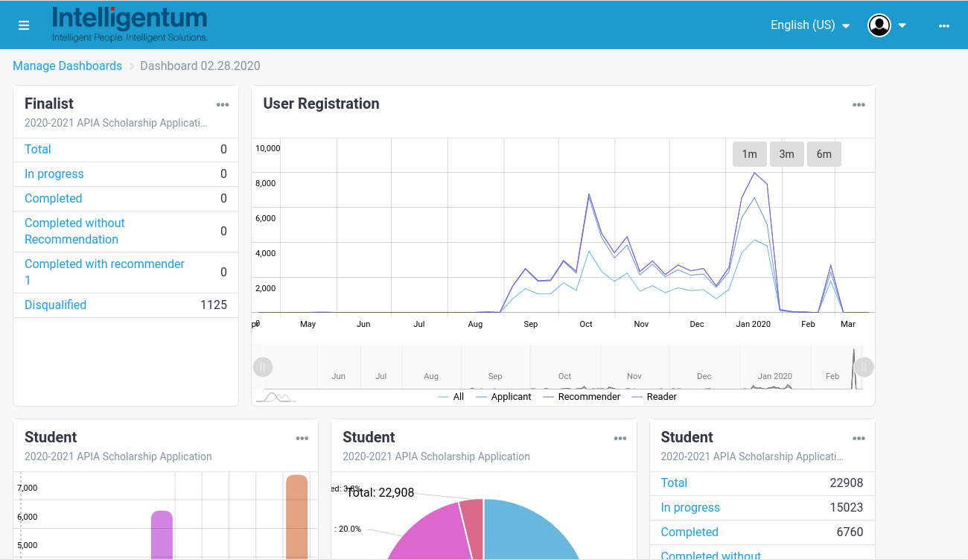
Task: Grab the left range scrollbar handle
Action: 263,367
